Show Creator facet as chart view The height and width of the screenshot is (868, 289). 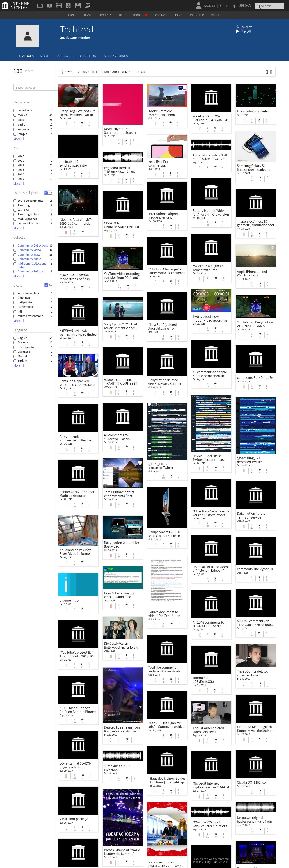[x=46, y=285]
